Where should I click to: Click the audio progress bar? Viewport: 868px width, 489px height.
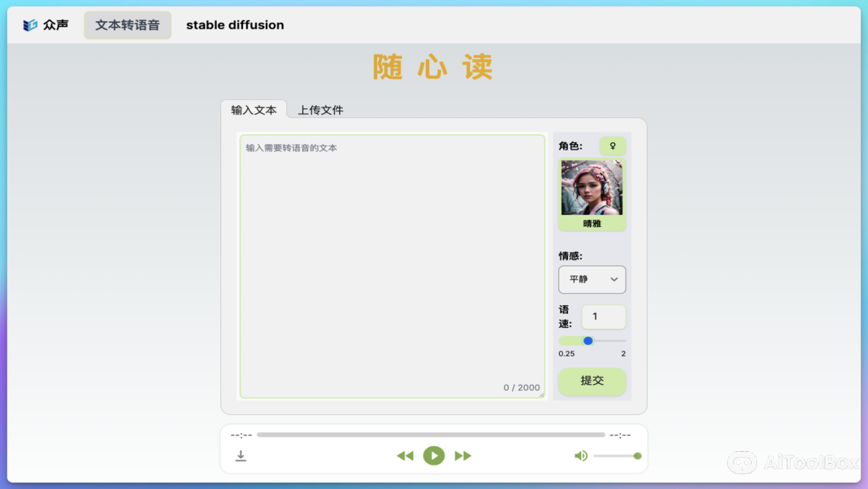coord(431,435)
